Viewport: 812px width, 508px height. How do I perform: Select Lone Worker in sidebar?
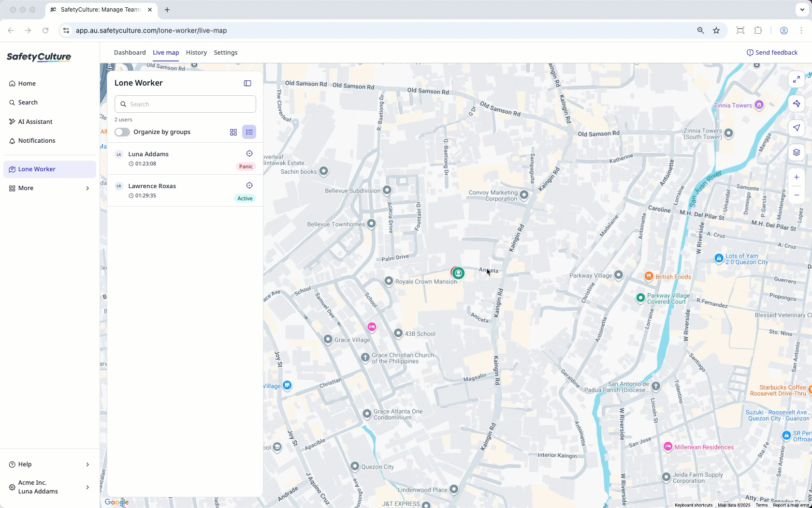49,169
